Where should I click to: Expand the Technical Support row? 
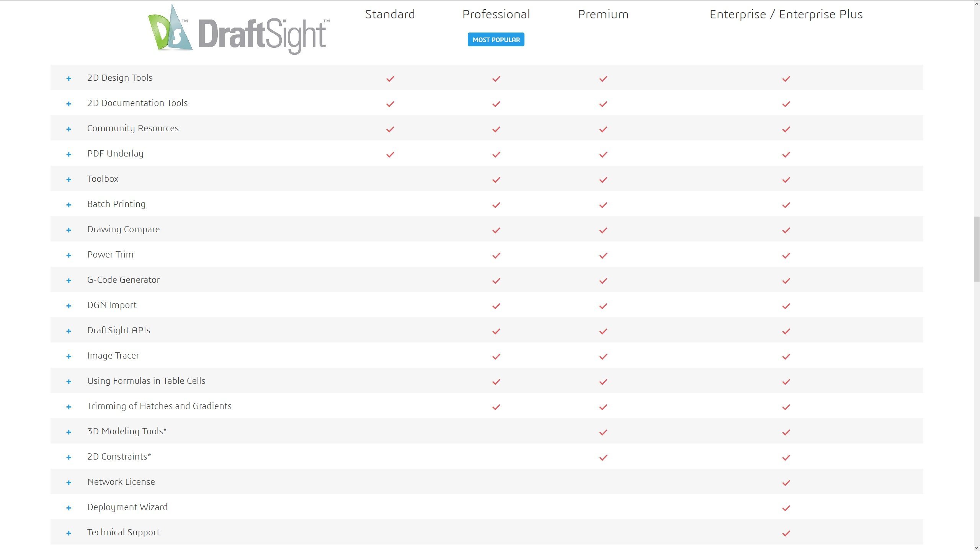[x=69, y=533]
